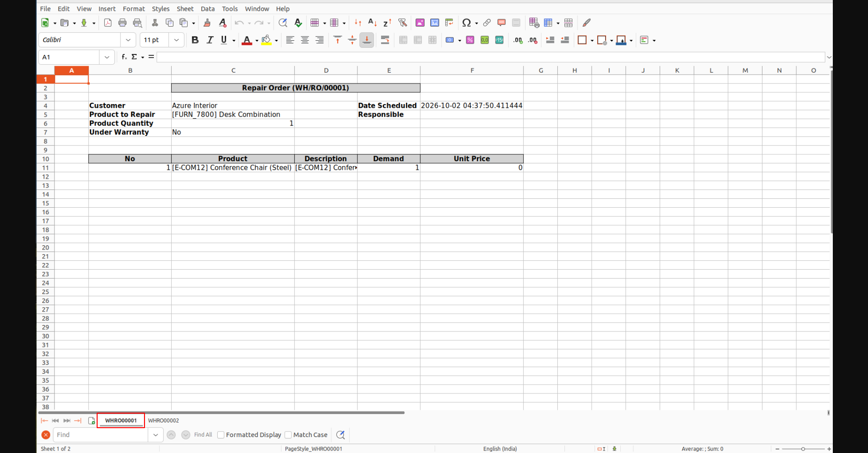Click the Insert Comment icon
Viewport: 868px width, 453px height.
[501, 23]
